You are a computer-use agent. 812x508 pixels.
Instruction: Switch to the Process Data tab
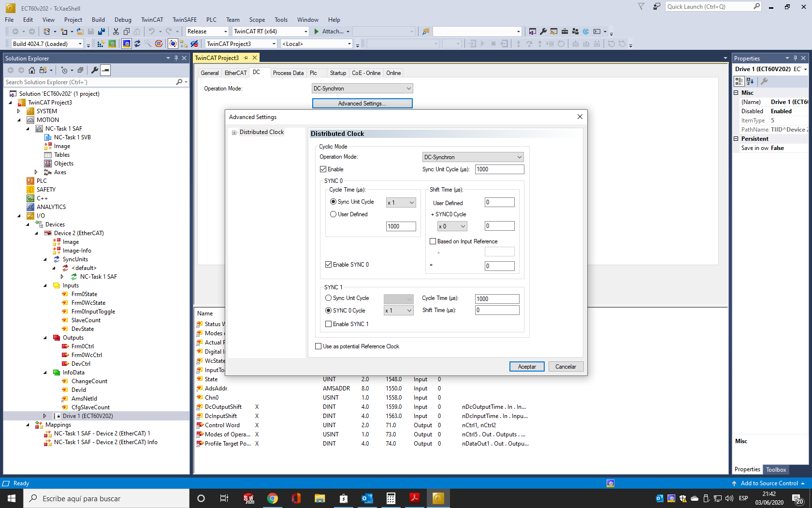click(x=288, y=73)
